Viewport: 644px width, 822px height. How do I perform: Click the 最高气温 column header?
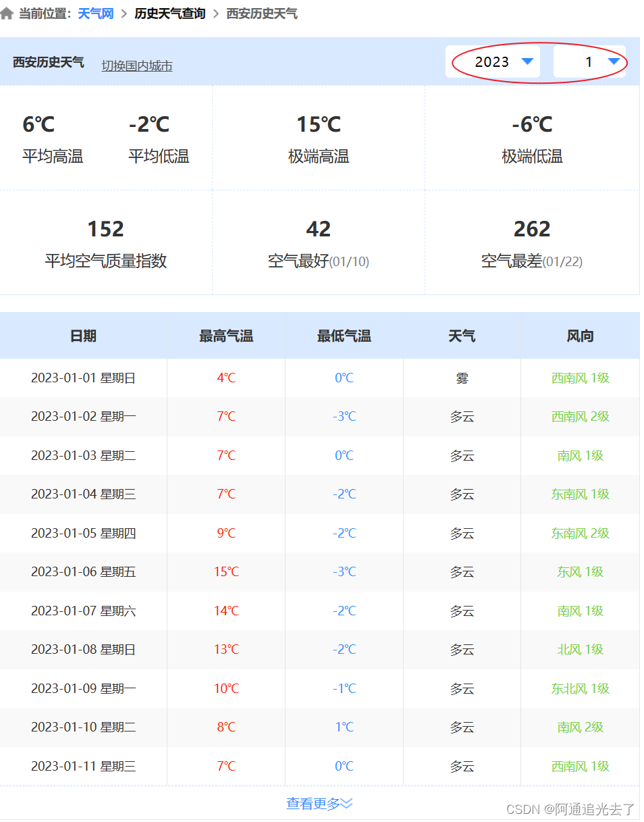(226, 336)
